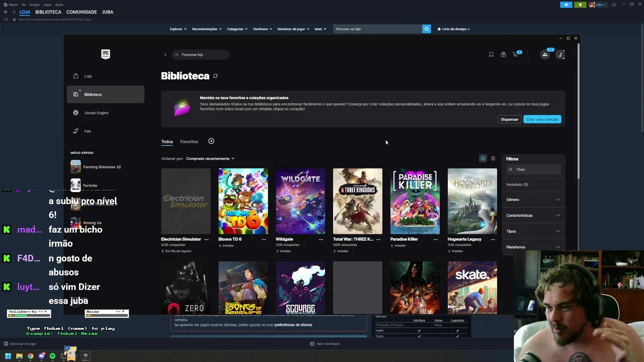Image resolution: width=644 pixels, height=362 pixels.
Task: Expand Género filter section
Action: pos(533,200)
